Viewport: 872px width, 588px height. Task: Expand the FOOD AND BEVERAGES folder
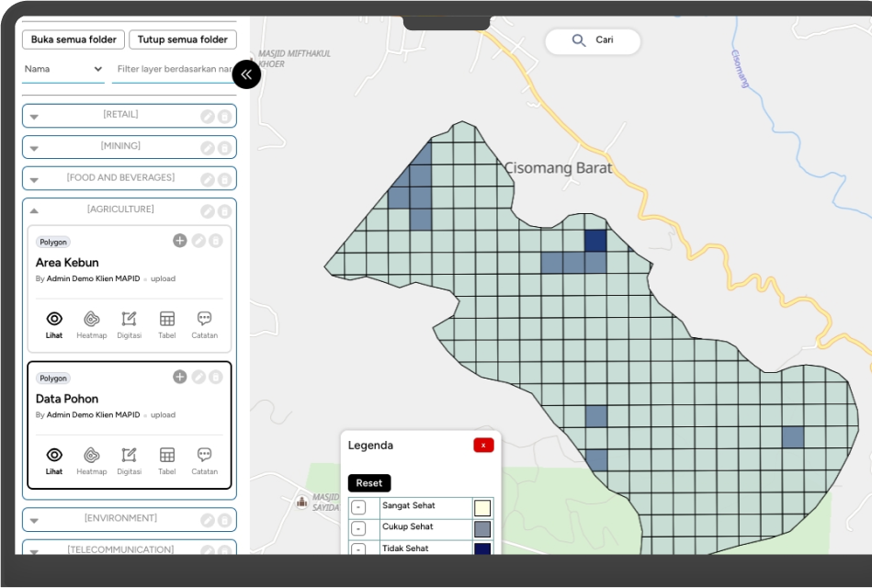(34, 180)
